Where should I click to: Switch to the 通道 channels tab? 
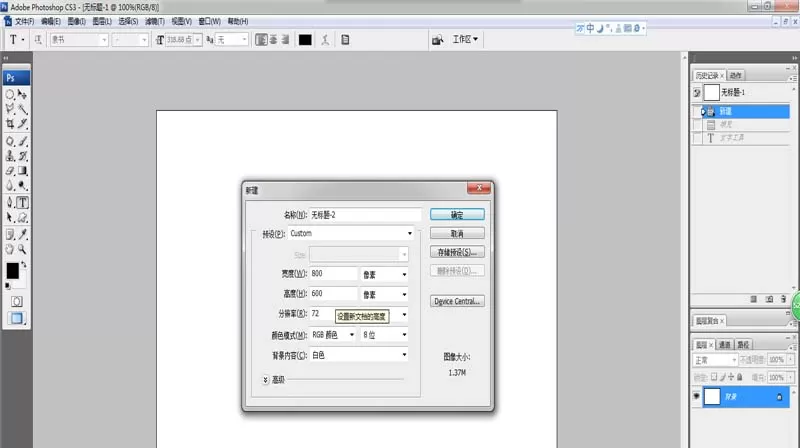tap(724, 345)
